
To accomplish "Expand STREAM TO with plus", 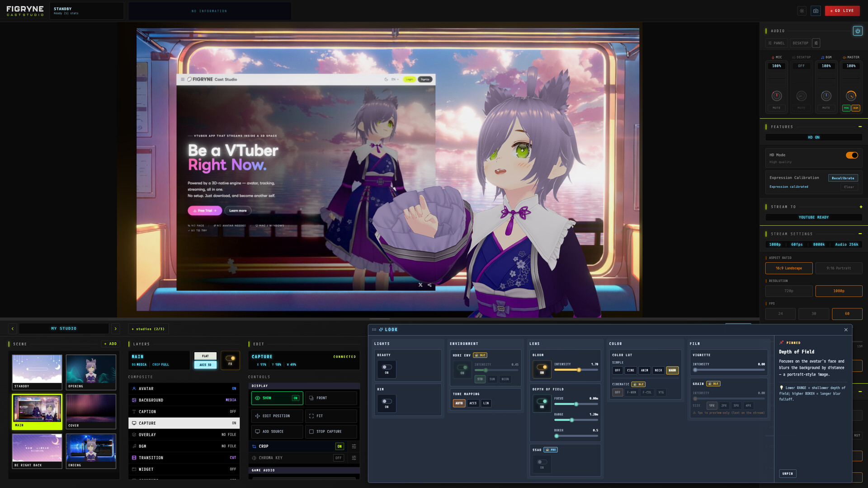I will [861, 207].
